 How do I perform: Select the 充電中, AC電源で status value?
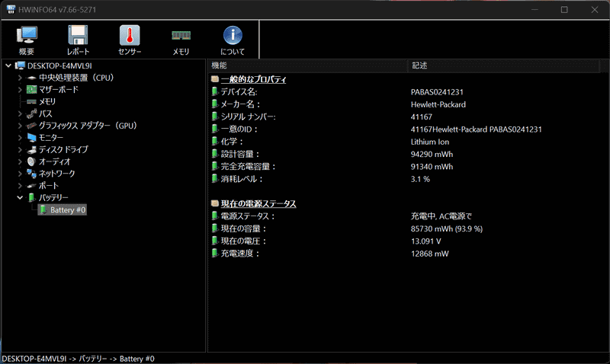(441, 216)
